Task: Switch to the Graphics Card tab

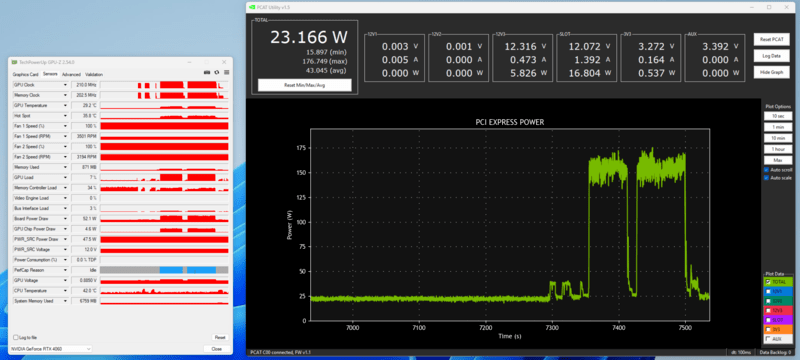Action: point(27,74)
